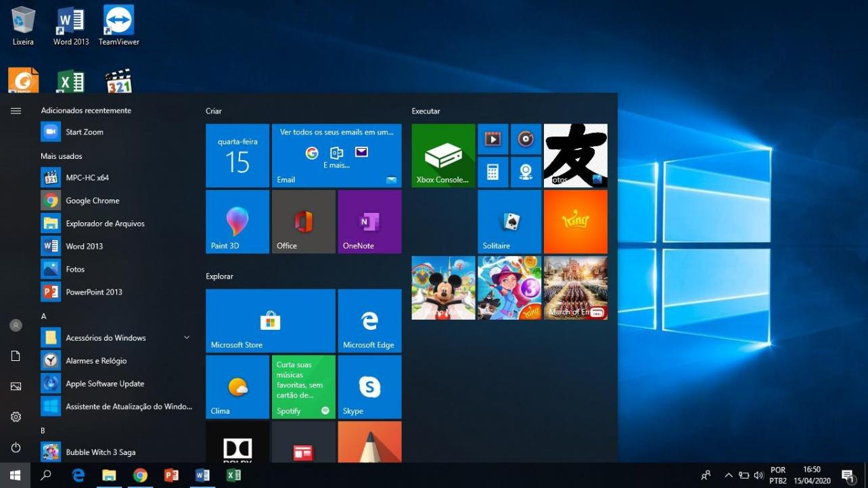The height and width of the screenshot is (488, 868).
Task: Open the Microsoft Store tile
Action: coord(271,321)
